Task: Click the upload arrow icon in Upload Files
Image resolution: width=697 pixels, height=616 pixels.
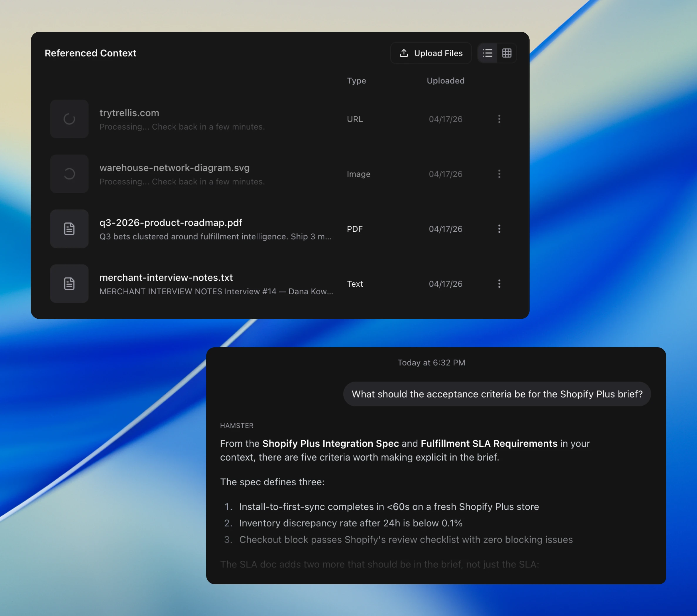Action: point(404,53)
